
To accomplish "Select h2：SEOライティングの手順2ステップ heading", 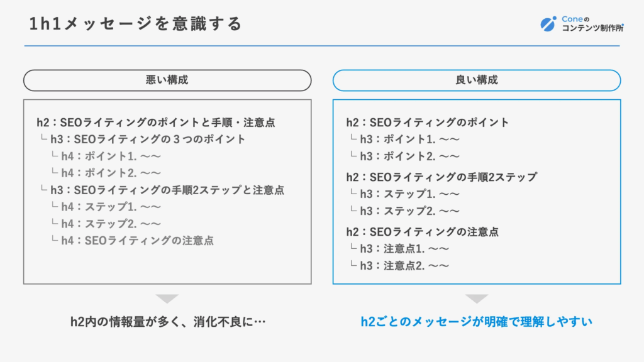I will (x=441, y=177).
